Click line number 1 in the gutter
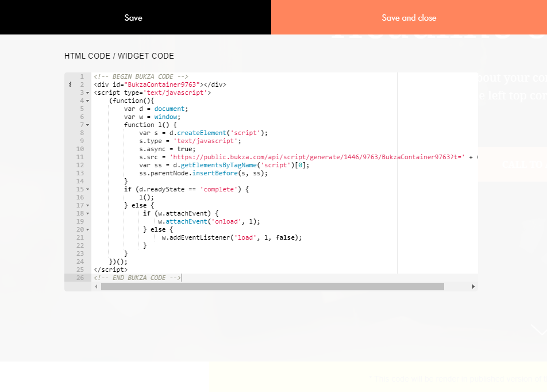547x392 pixels. pyautogui.click(x=82, y=76)
